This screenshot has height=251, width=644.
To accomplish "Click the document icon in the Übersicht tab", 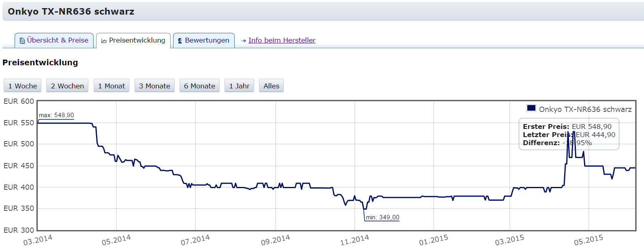I will (22, 41).
